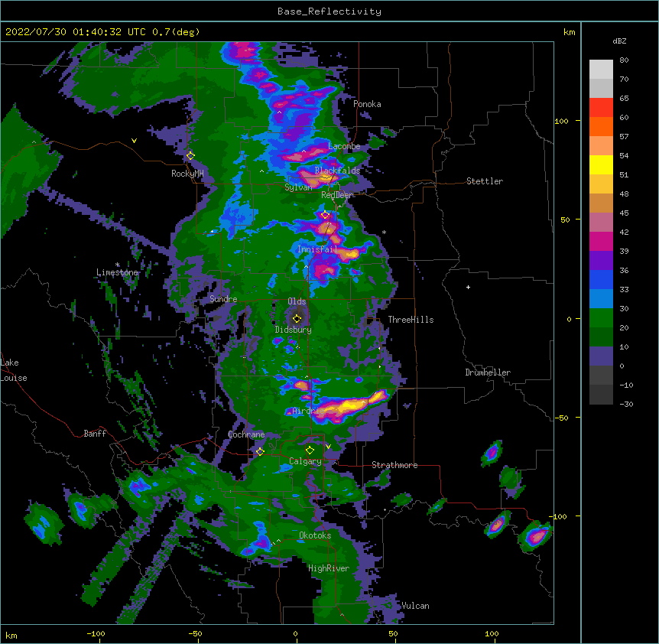Screen dimensions: 659x644
Task: Click the Blackfalds town label
Action: click(337, 171)
